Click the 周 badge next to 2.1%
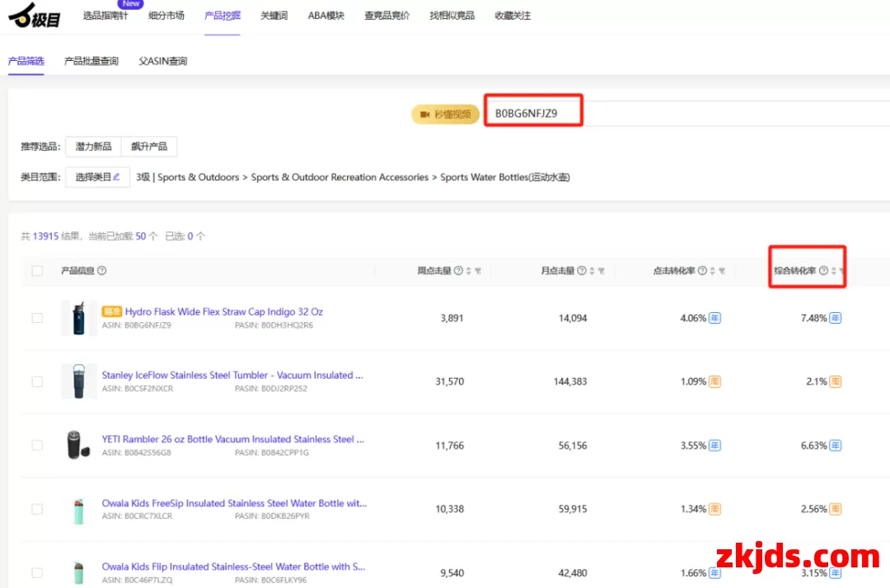The width and height of the screenshot is (890, 588). 836,381
